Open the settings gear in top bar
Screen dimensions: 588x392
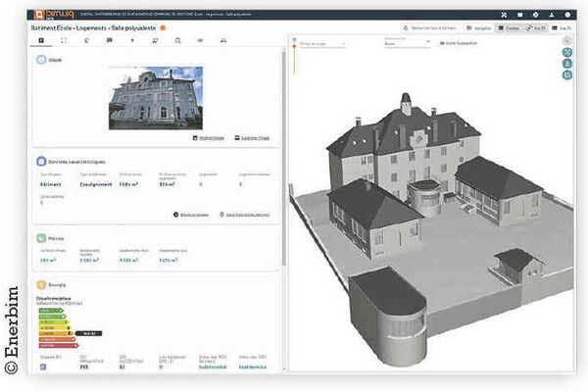click(533, 15)
